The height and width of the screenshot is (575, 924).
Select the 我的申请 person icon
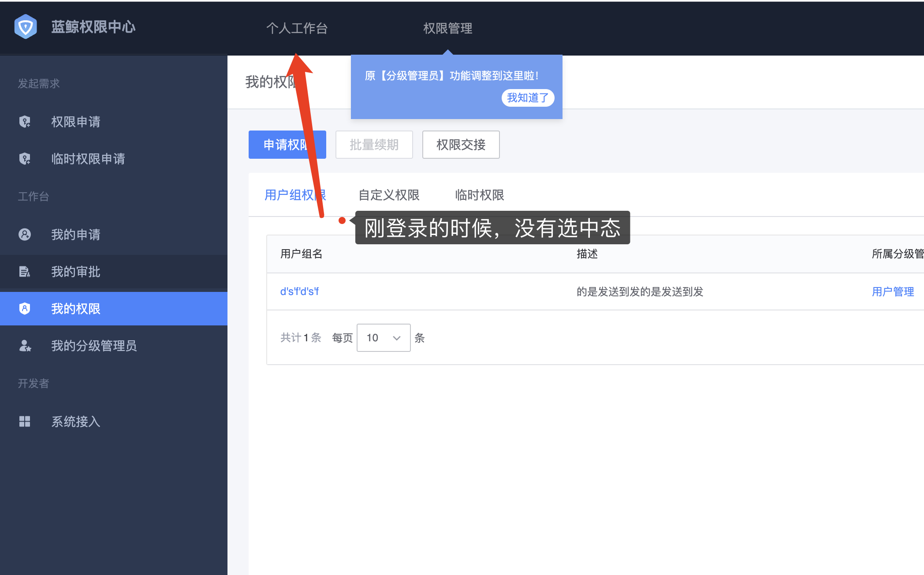[x=25, y=234]
